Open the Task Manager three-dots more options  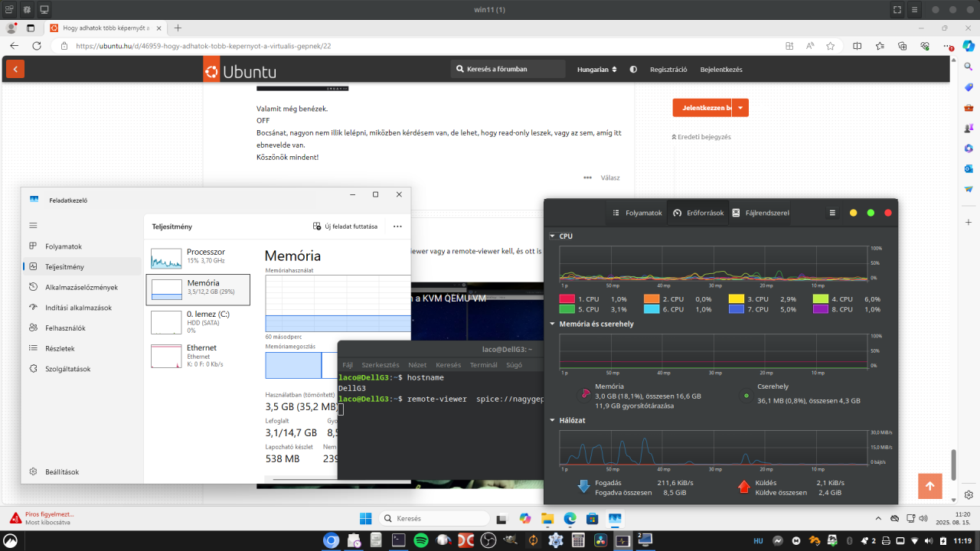(397, 227)
